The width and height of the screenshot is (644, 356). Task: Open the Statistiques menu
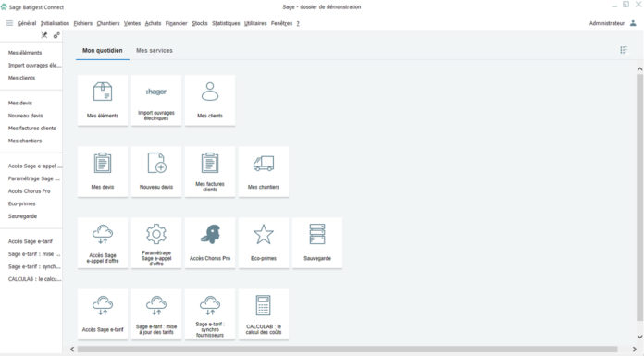(x=226, y=23)
